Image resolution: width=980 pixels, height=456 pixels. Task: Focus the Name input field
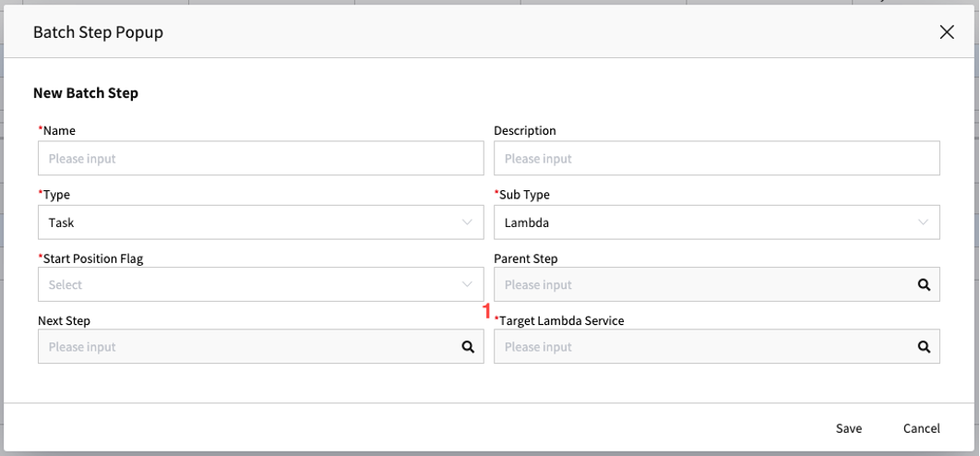260,158
